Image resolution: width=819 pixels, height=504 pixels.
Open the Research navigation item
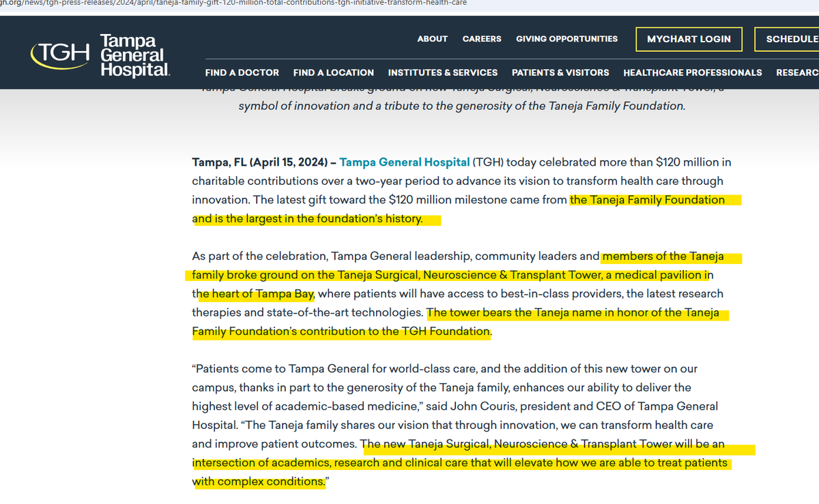[x=797, y=72]
